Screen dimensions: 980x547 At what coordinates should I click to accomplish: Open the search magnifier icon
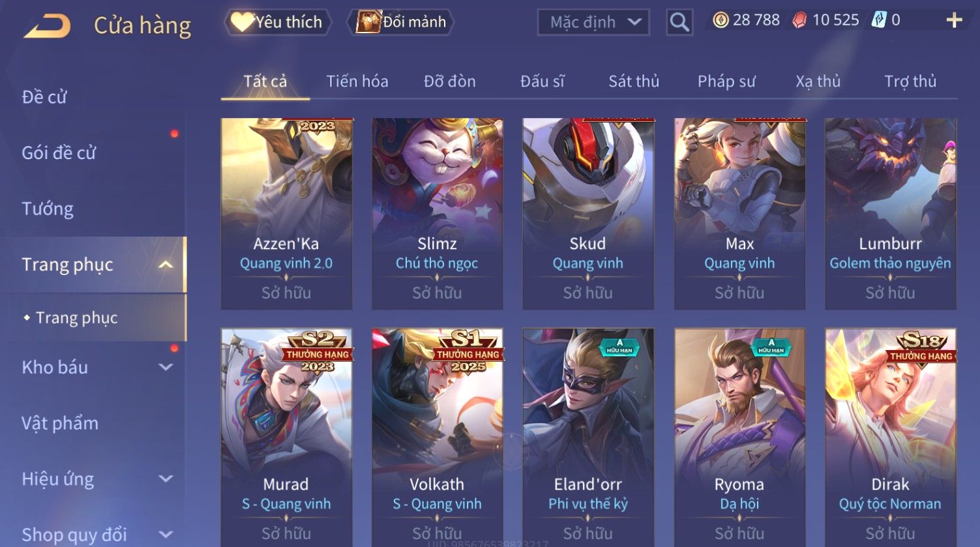679,23
